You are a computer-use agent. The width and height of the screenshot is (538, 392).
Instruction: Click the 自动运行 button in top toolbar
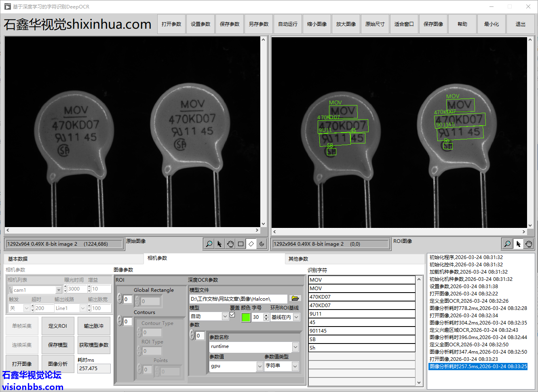point(288,24)
